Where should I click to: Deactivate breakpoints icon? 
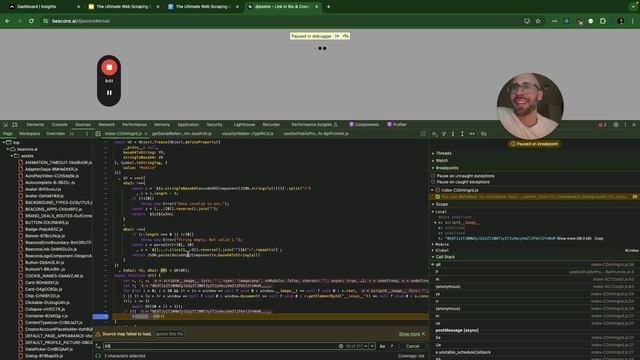(484, 134)
